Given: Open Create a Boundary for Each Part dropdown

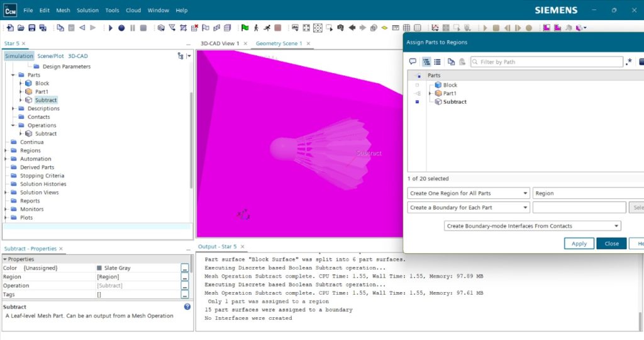Looking at the screenshot, I should [x=469, y=208].
